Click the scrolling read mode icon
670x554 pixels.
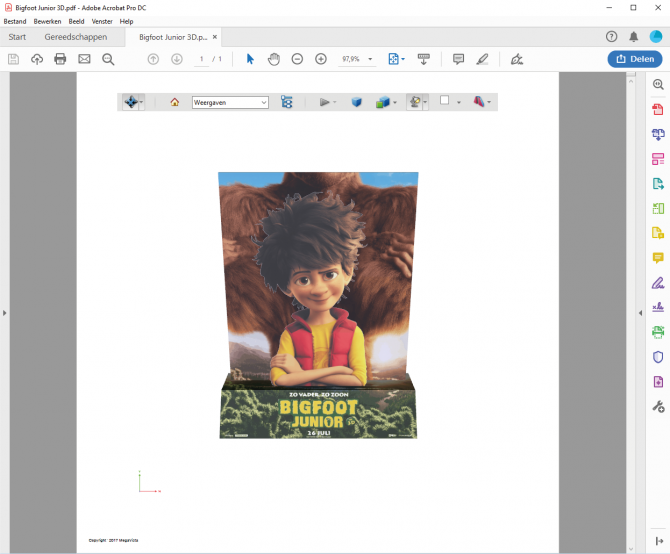tap(423, 59)
